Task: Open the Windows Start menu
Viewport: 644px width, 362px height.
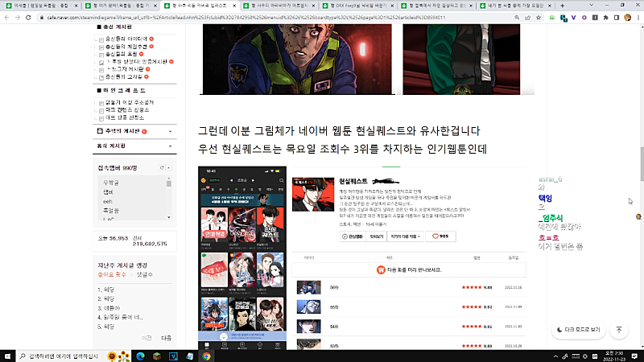Action: [x=7, y=356]
